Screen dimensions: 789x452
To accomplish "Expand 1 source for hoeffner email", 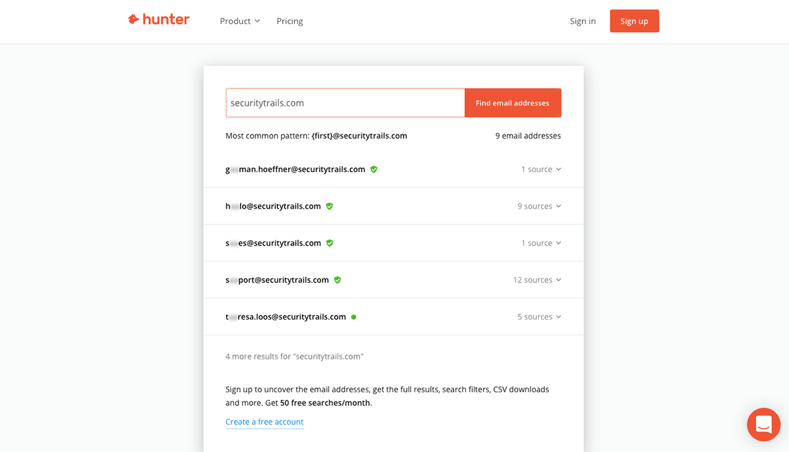I will point(541,170).
